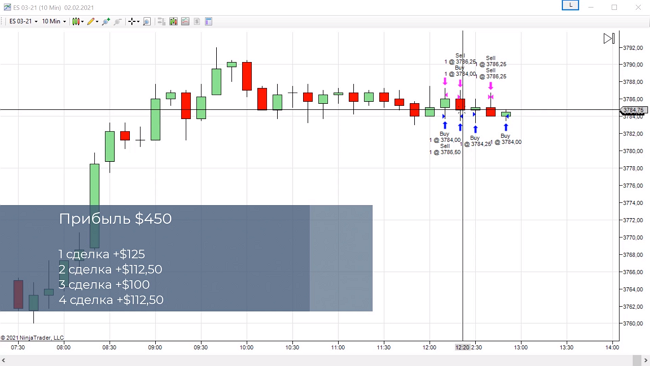Click the 3760,00 price axis label
This screenshot has width=650, height=366.
tap(633, 323)
